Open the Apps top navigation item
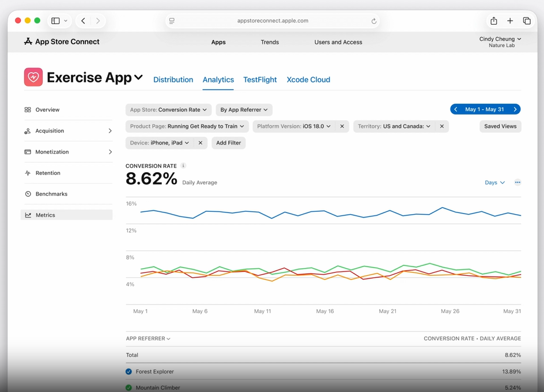The width and height of the screenshot is (544, 392). 218,42
